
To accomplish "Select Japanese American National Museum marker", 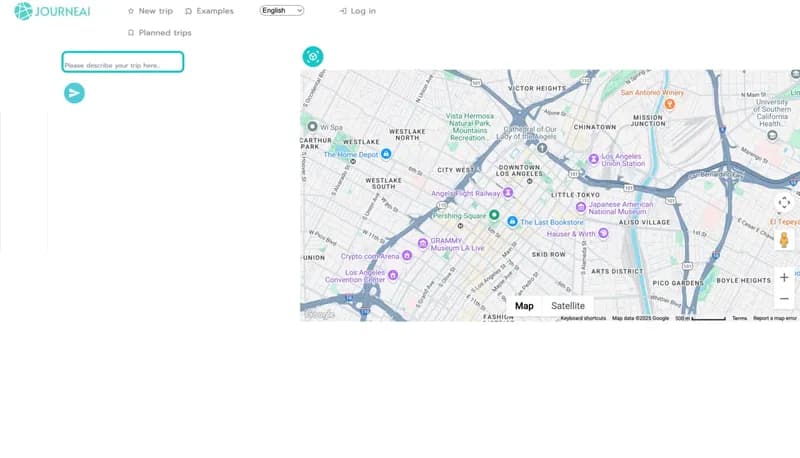I will pos(581,207).
